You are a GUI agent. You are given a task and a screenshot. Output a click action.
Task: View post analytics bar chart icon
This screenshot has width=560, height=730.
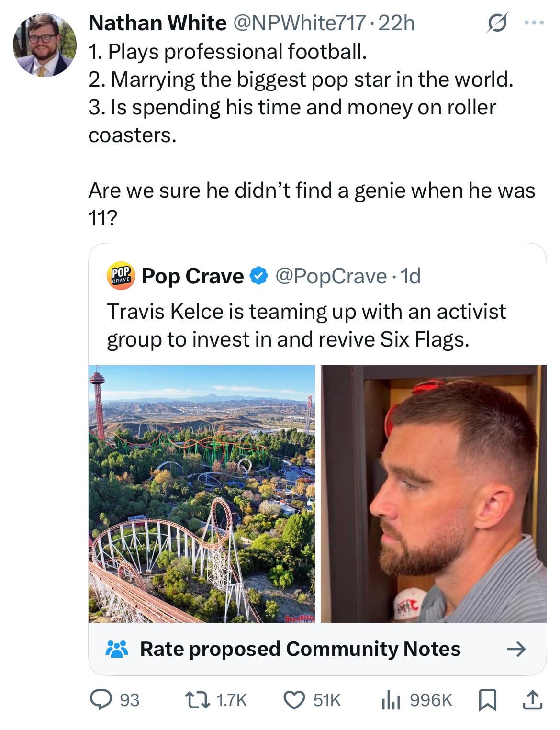[391, 700]
